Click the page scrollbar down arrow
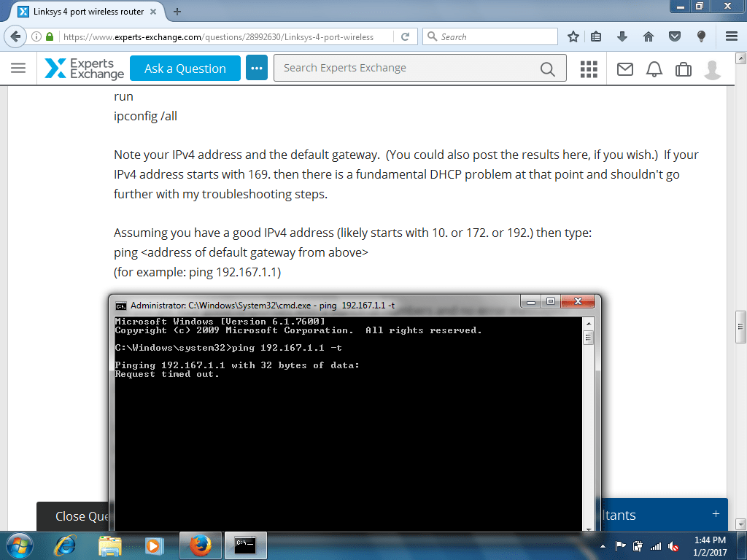This screenshot has height=560, width=747. (740, 524)
